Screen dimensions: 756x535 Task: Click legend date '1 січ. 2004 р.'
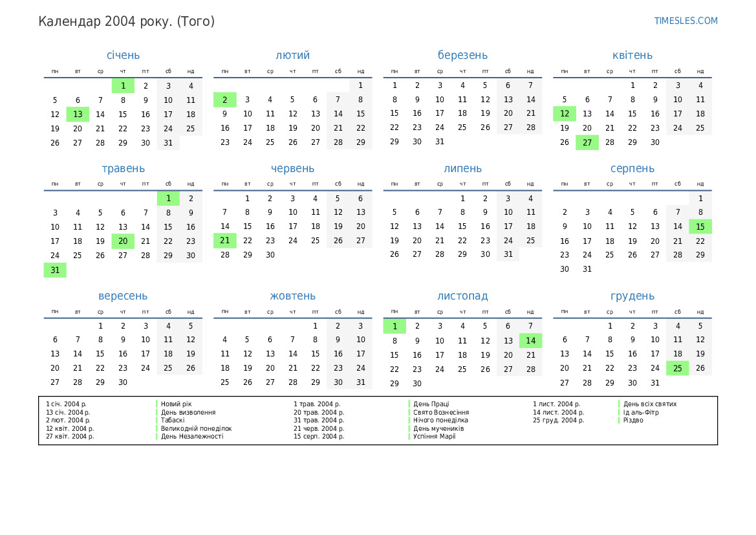click(x=66, y=404)
